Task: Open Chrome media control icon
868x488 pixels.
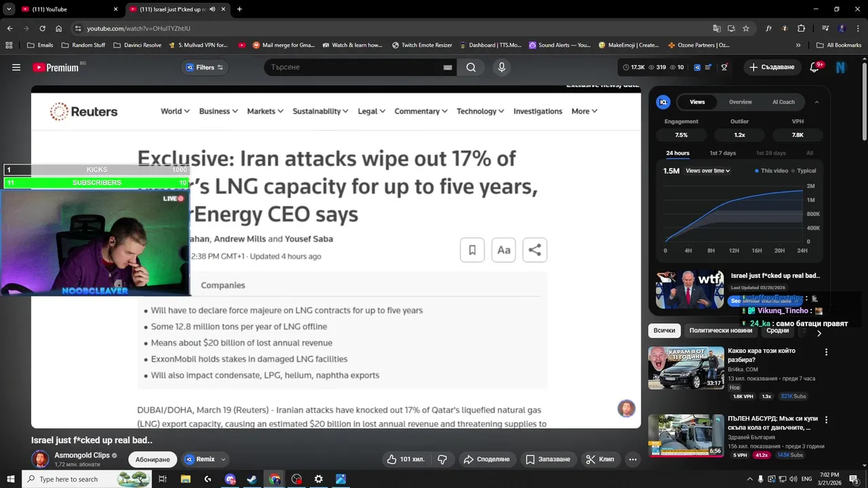Action: click(825, 28)
